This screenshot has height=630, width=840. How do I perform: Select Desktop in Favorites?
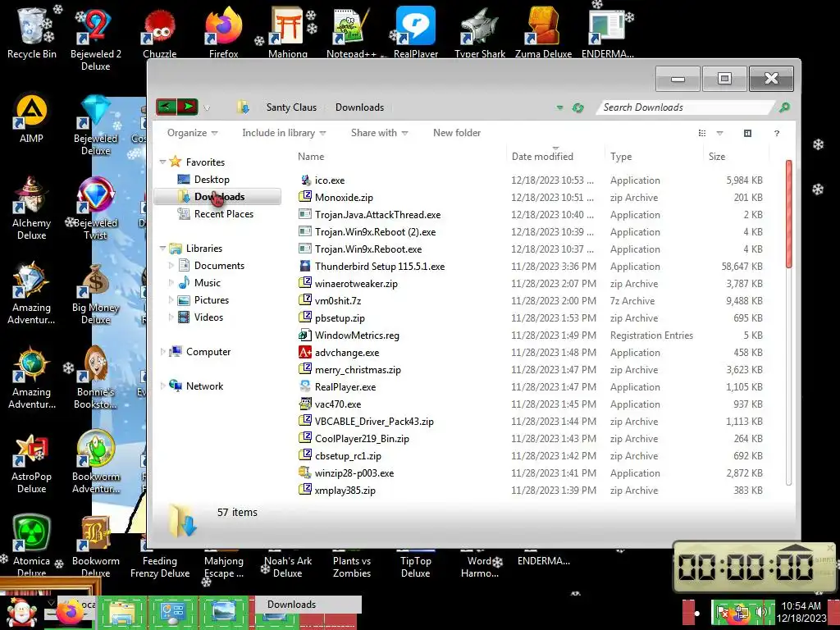212,180
